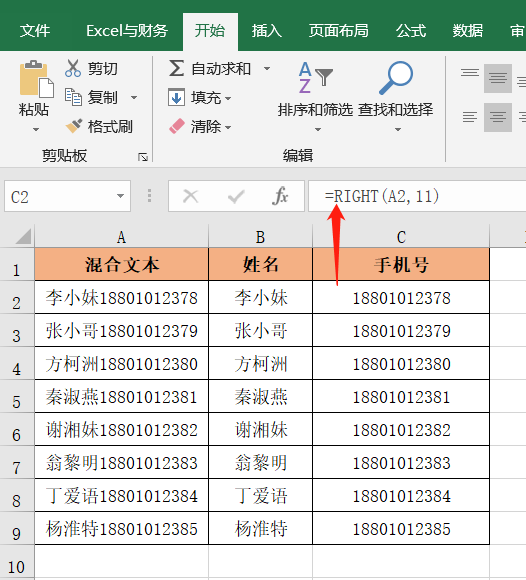This screenshot has width=526, height=580.
Task: Click the 剪切 Cut label
Action: (102, 69)
